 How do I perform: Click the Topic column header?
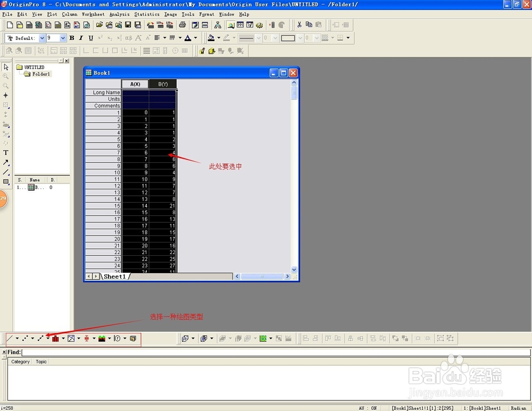coord(41,362)
